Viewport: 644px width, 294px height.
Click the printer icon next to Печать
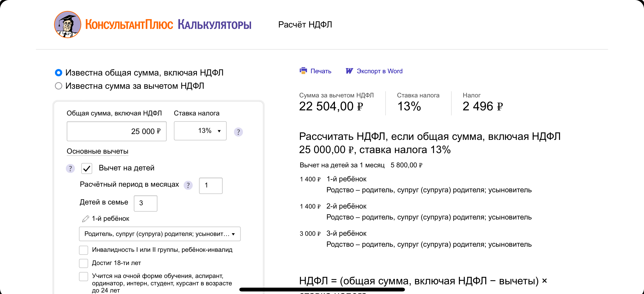(x=303, y=71)
